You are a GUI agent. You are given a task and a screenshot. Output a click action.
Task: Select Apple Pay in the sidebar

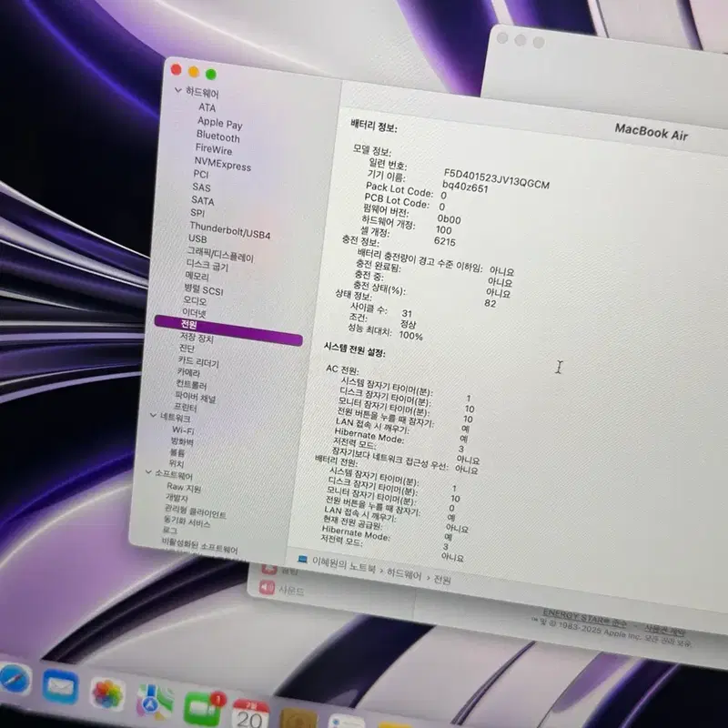tap(219, 123)
